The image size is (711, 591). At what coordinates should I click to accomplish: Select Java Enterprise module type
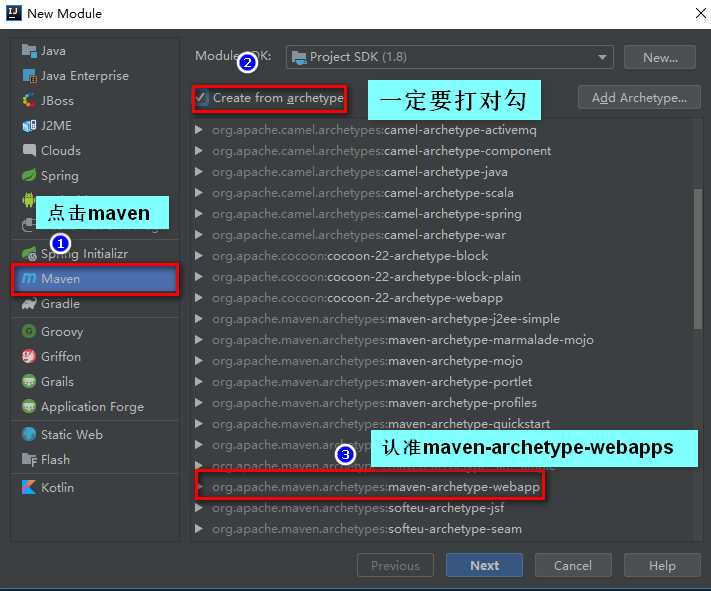click(95, 76)
